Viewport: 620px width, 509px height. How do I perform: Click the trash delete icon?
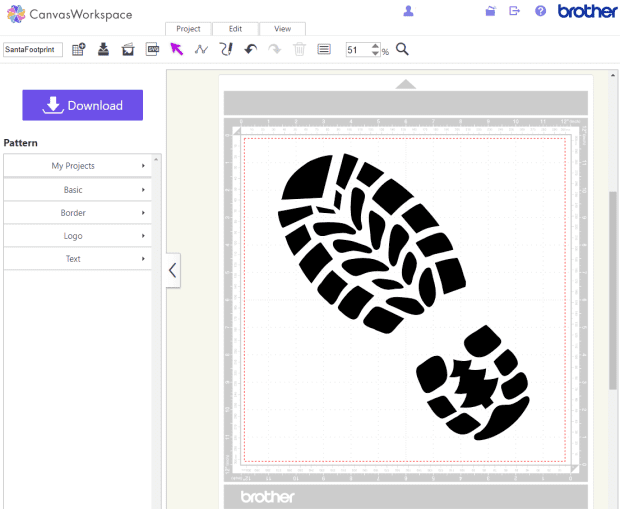pyautogui.click(x=299, y=49)
